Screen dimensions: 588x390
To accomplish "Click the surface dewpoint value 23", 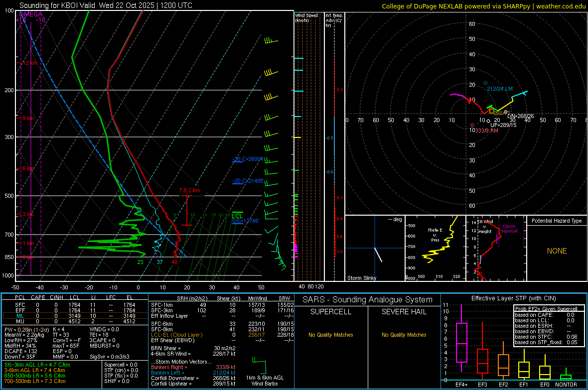I will (x=140, y=262).
